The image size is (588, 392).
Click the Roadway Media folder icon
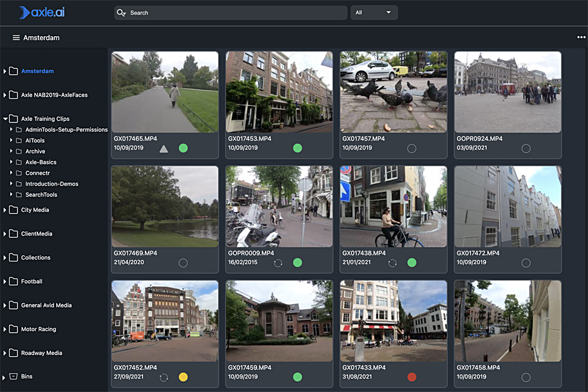tap(13, 353)
